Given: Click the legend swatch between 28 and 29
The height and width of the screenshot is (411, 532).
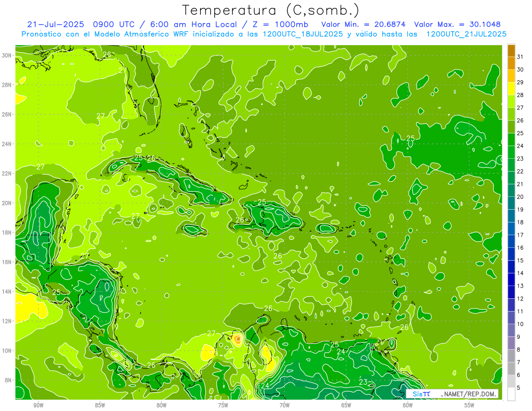Looking at the screenshot, I should (x=511, y=89).
